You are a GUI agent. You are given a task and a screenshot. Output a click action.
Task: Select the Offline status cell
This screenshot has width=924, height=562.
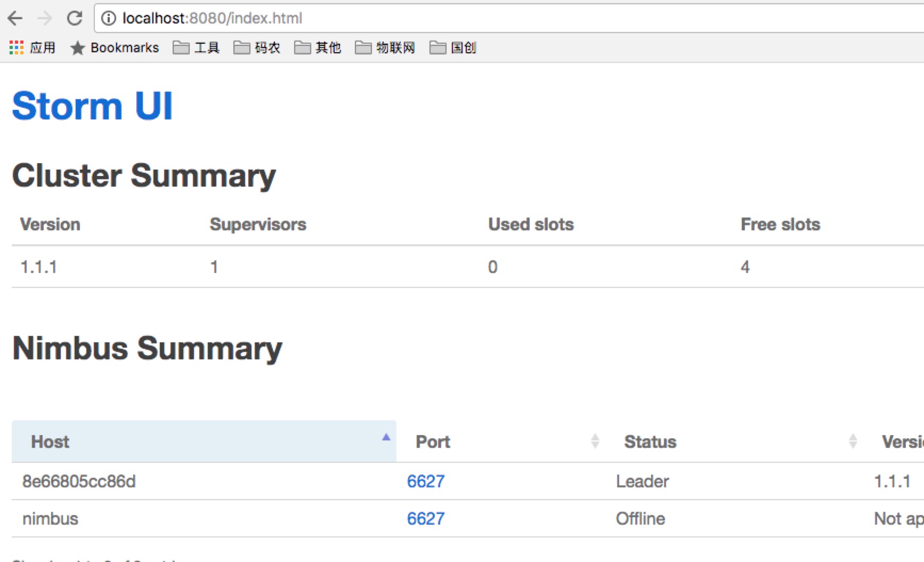coord(641,519)
